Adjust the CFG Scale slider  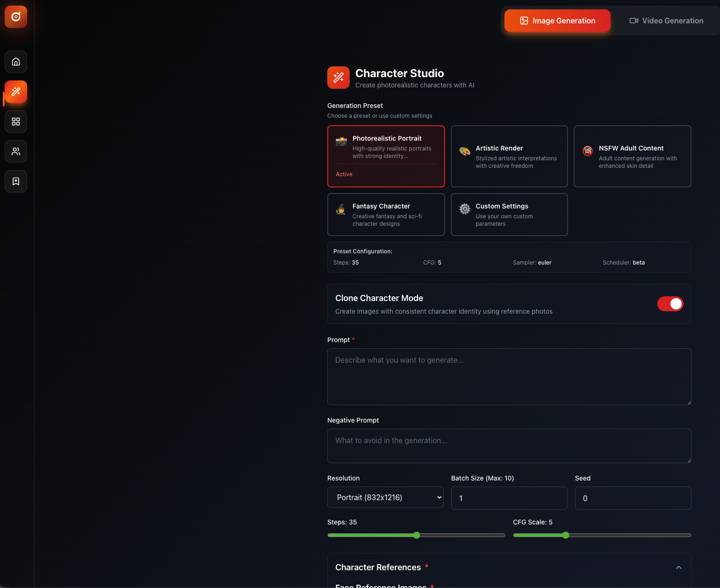click(566, 535)
